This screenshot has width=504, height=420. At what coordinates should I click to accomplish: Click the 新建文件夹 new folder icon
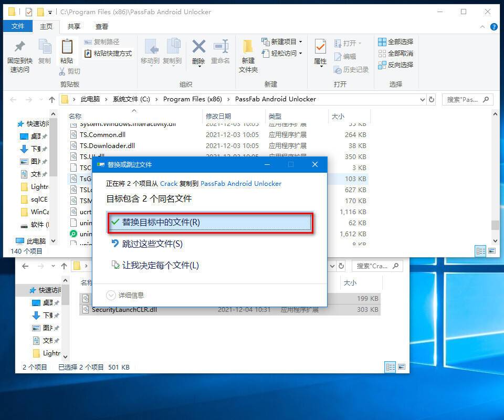(248, 48)
